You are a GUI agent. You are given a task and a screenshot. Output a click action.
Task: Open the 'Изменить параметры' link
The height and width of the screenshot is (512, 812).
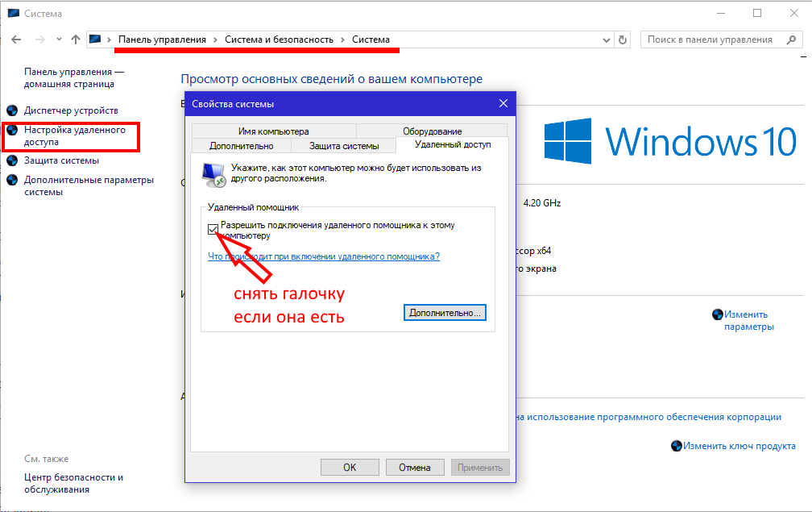[749, 320]
